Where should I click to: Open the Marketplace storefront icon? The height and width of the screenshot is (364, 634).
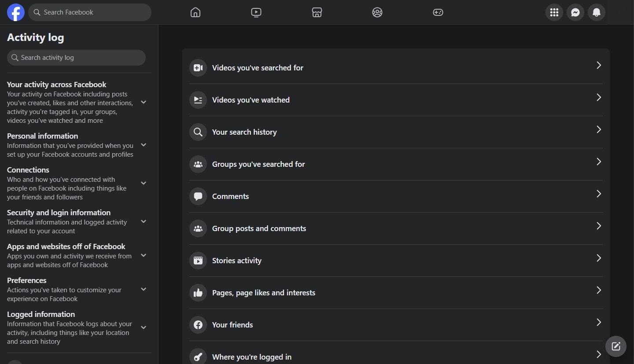pyautogui.click(x=317, y=12)
